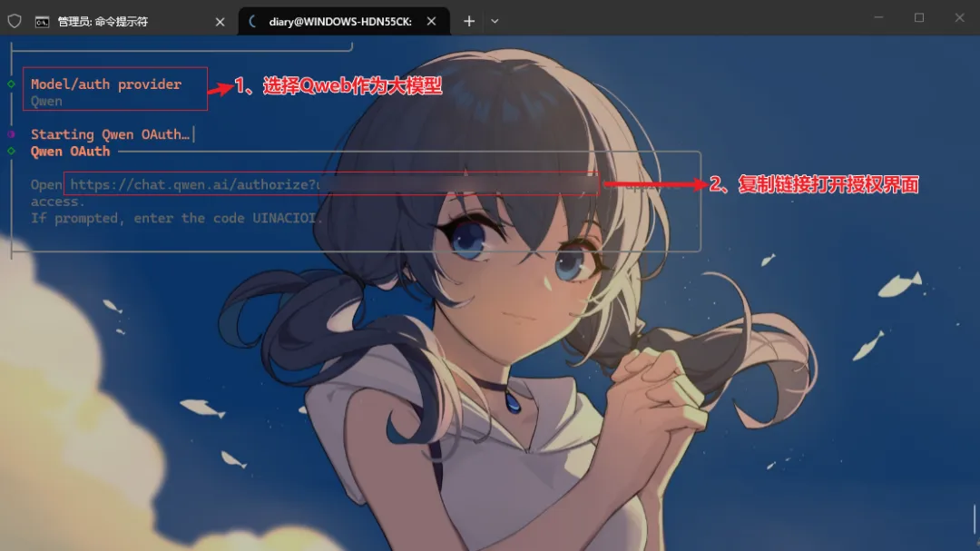Click the 'Model/auth provider' text
The height and width of the screenshot is (551, 980).
click(106, 84)
